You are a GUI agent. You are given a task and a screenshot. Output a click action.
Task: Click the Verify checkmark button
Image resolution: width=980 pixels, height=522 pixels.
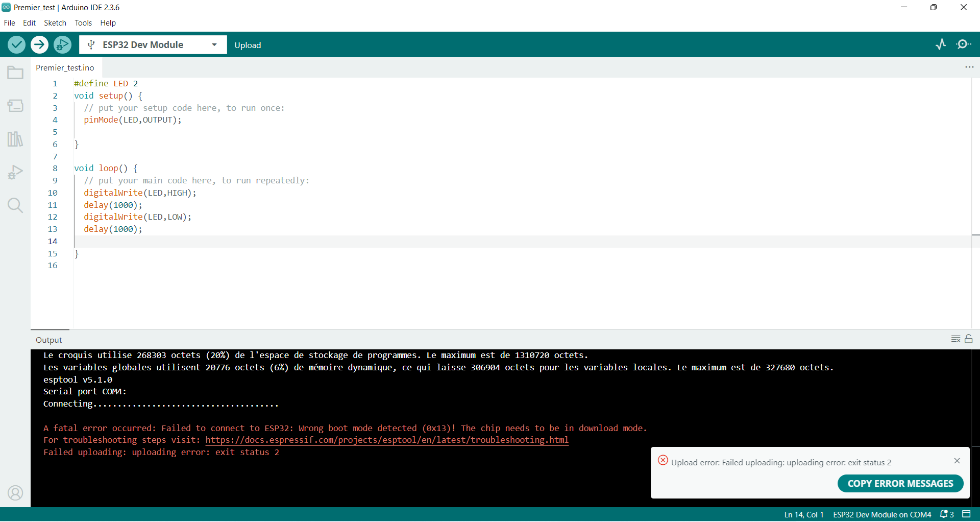click(x=16, y=45)
